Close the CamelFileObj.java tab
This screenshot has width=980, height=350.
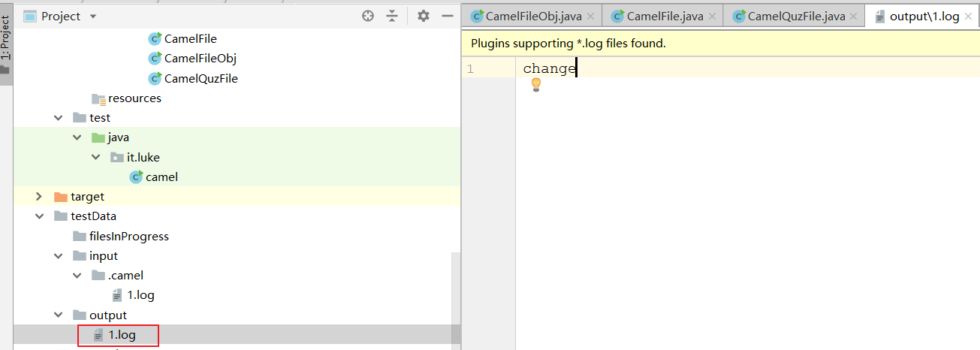click(x=591, y=17)
